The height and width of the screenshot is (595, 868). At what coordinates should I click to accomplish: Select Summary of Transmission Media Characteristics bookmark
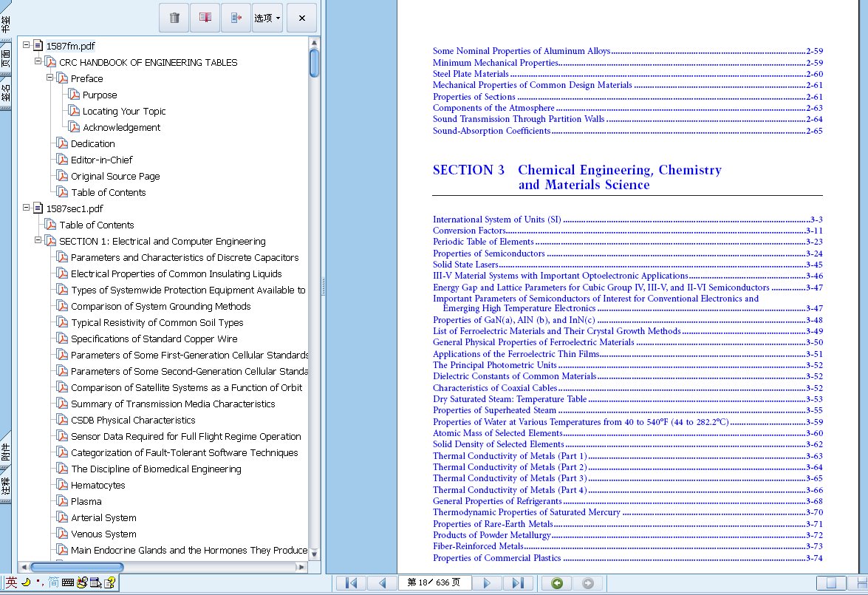pos(173,404)
